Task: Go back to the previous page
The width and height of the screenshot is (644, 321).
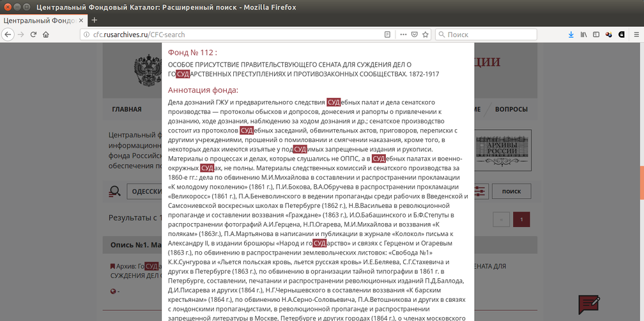Action: point(8,35)
